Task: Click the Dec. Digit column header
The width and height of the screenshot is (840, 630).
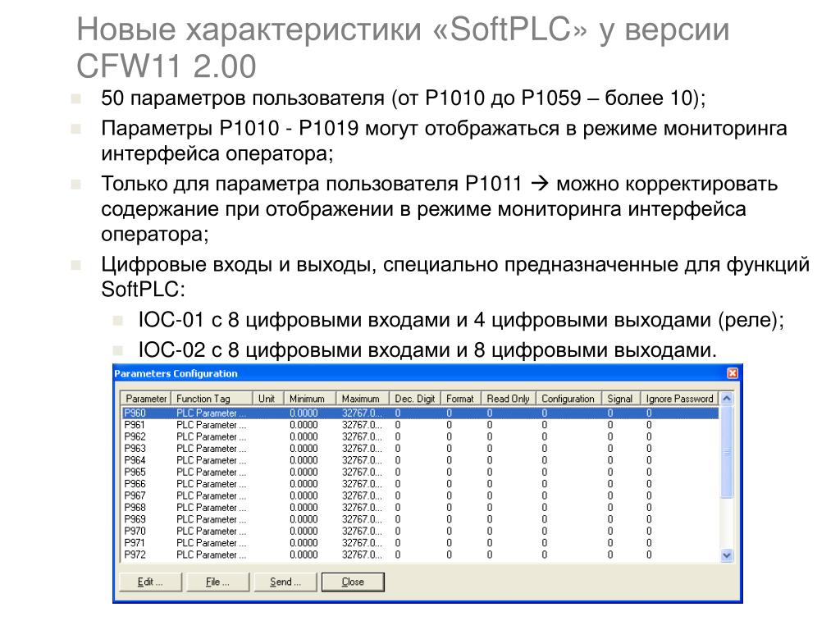Action: 414,399
